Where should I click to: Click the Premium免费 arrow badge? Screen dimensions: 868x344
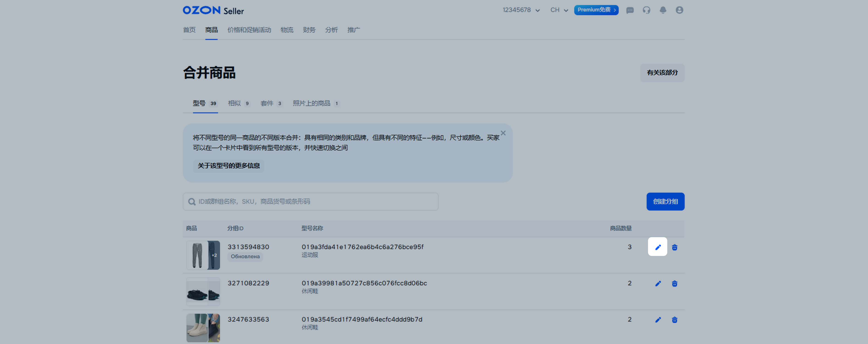point(596,10)
